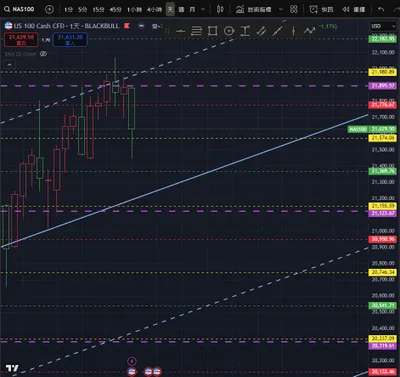Viewport: 400px width, 377px height.
Task: Click the red flag icon beside BLACKBULL
Action: click(127, 26)
